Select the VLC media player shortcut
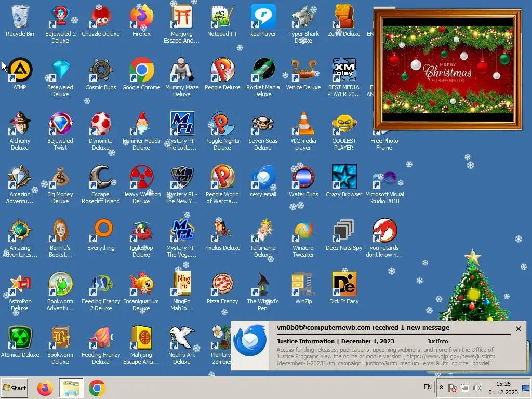Screen dimensions: 532x399 click(x=303, y=130)
